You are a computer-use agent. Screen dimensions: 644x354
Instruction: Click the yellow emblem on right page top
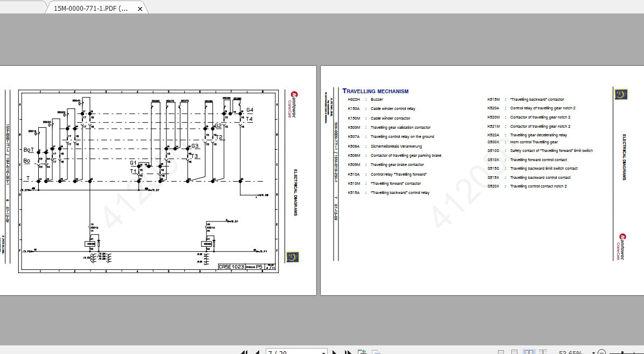pos(621,94)
